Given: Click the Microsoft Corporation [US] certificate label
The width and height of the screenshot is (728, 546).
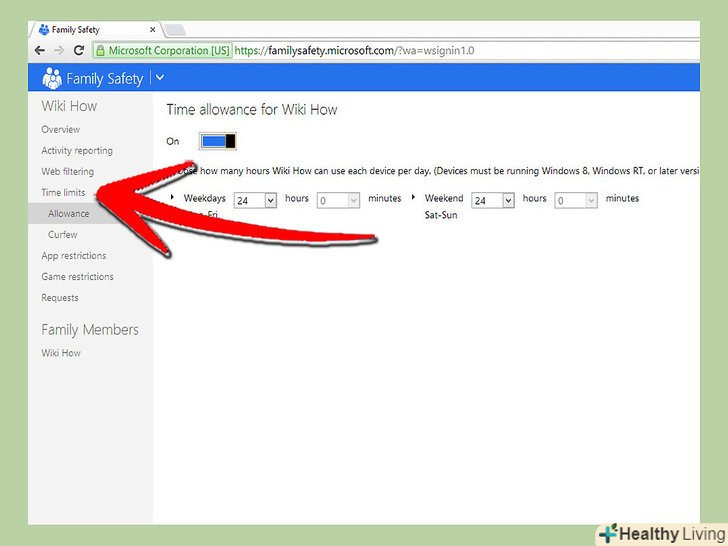Looking at the screenshot, I should (x=169, y=51).
